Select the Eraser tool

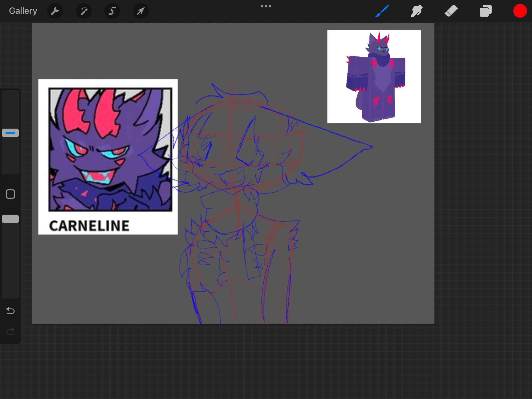click(451, 11)
